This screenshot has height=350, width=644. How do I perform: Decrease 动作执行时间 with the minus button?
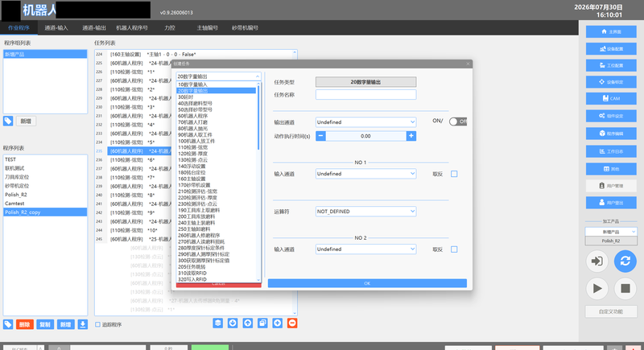[x=320, y=136]
